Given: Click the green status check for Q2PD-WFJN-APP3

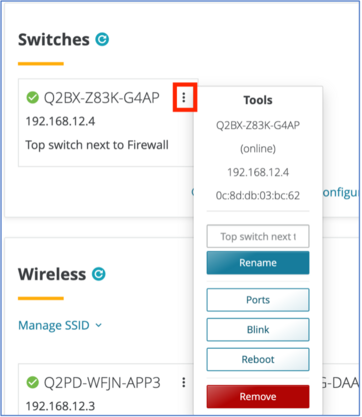Looking at the screenshot, I should 33,382.
